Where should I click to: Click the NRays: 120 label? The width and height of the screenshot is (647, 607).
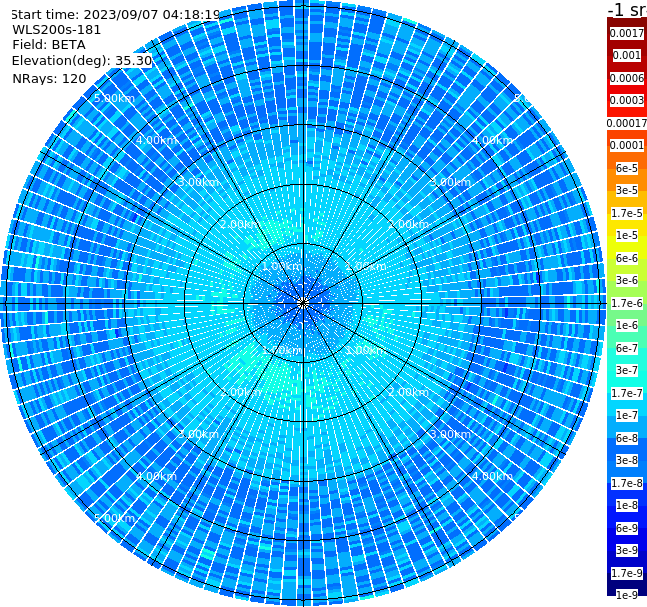point(49,78)
